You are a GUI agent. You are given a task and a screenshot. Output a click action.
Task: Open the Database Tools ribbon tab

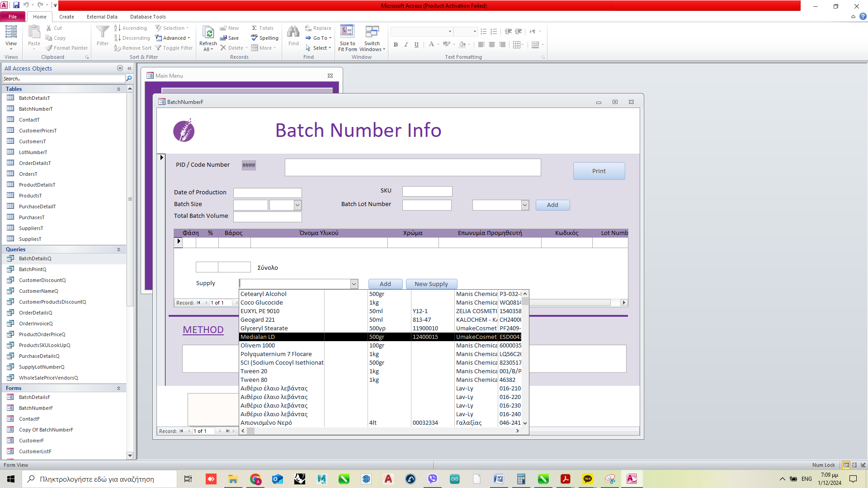point(148,17)
